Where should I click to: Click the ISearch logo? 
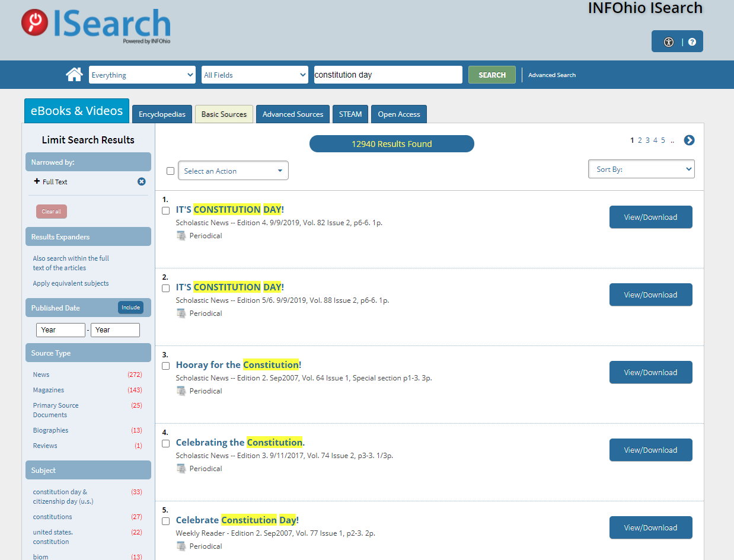point(96,25)
